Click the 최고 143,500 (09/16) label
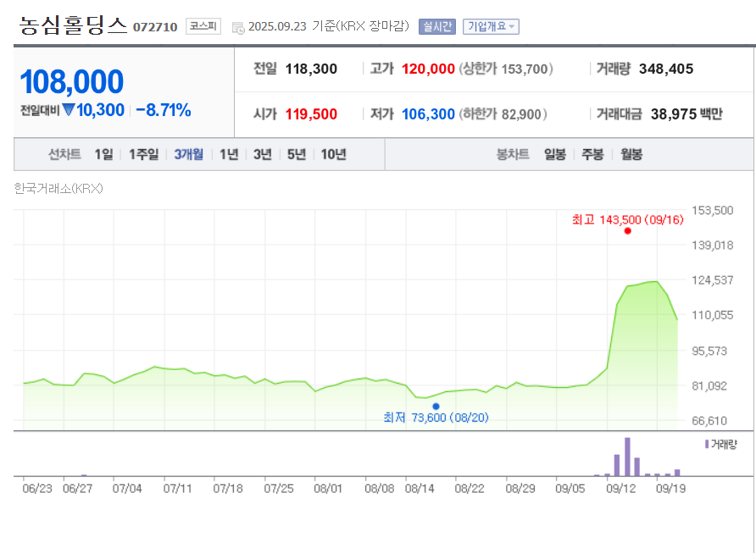The height and width of the screenshot is (553, 756). click(628, 219)
